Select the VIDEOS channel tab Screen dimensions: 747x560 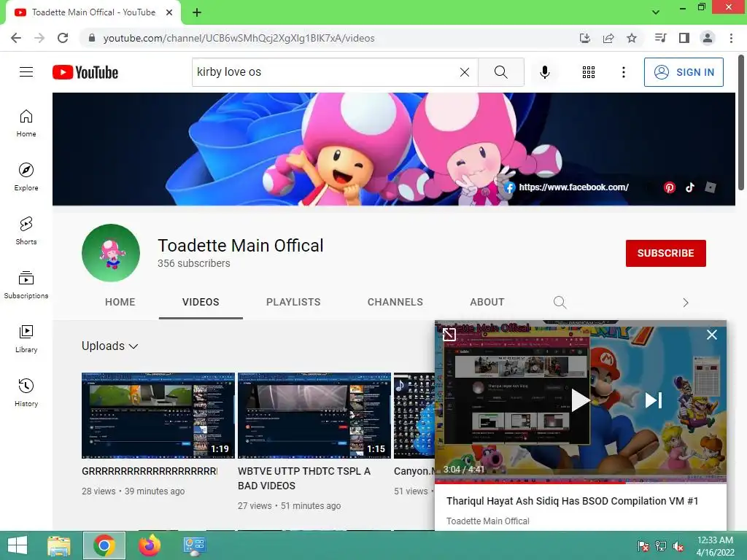(201, 302)
